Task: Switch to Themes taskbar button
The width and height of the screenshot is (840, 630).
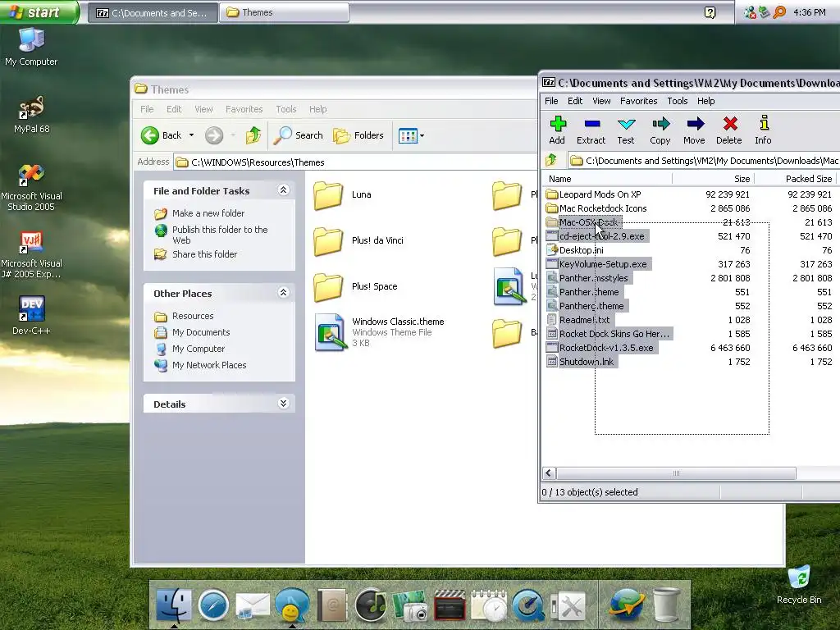Action: (284, 12)
